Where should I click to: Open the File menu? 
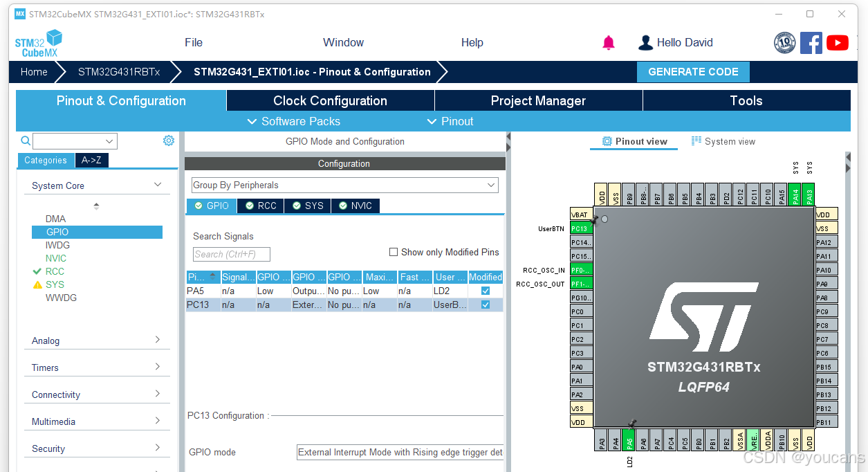pyautogui.click(x=194, y=42)
